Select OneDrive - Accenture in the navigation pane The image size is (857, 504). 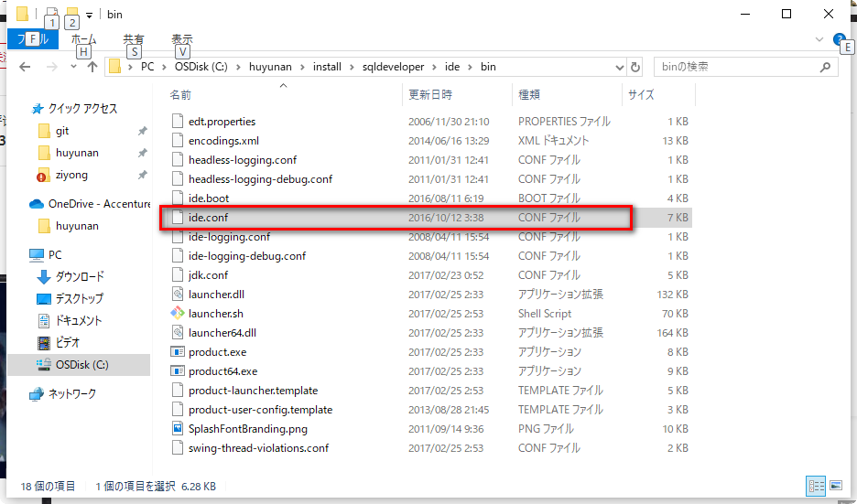99,204
